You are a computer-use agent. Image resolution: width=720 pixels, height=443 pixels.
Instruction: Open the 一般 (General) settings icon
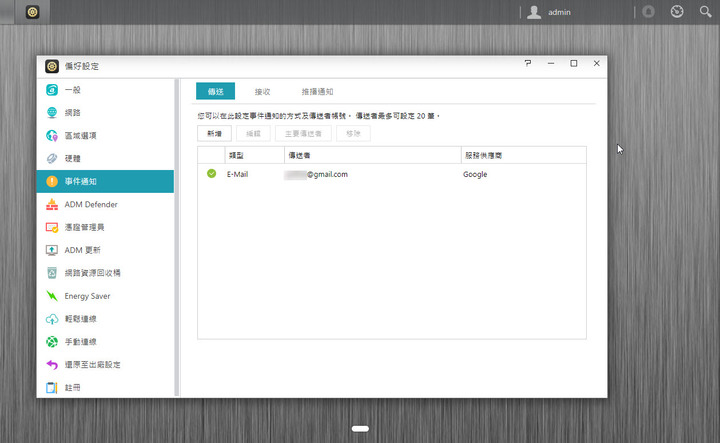coord(52,90)
